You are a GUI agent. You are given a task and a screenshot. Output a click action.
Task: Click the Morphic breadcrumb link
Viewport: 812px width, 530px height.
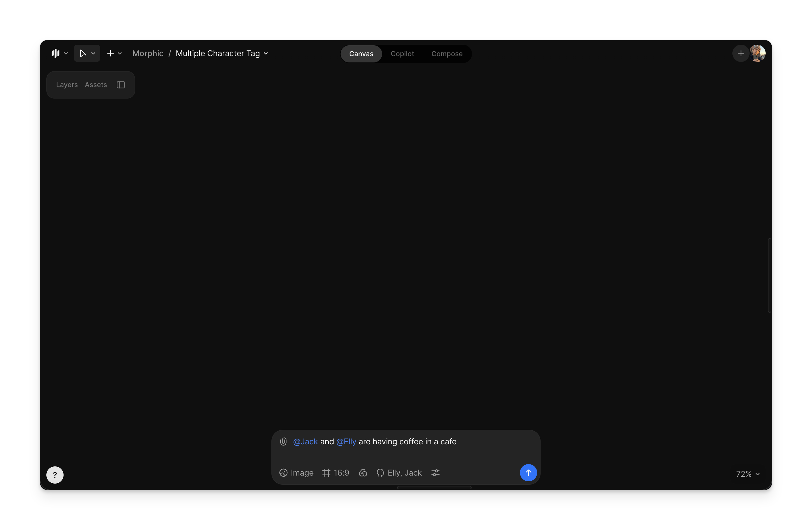148,53
